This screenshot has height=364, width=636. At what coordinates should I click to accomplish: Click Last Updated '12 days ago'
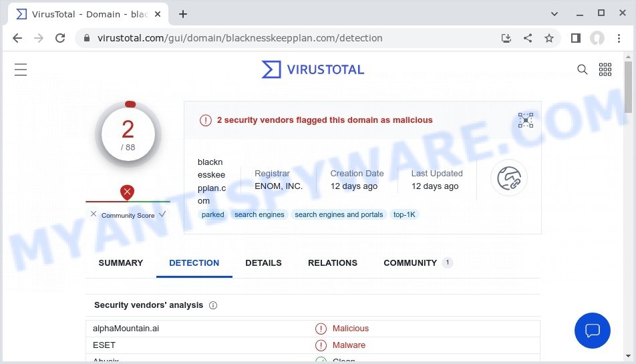pos(435,186)
